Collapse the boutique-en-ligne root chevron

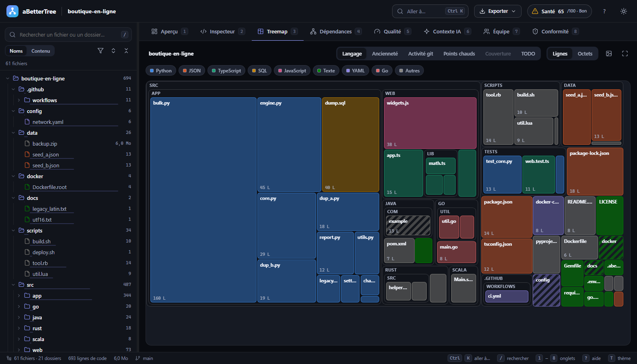point(8,78)
